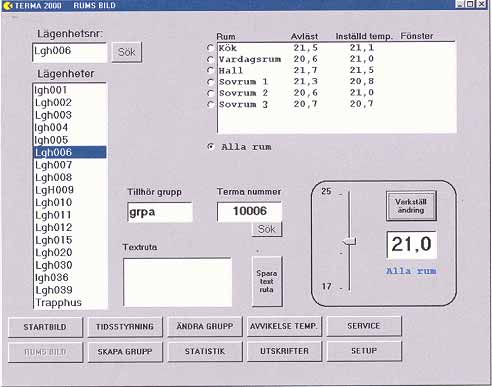Click the temperature slider handle
The width and height of the screenshot is (492, 387).
click(x=350, y=241)
